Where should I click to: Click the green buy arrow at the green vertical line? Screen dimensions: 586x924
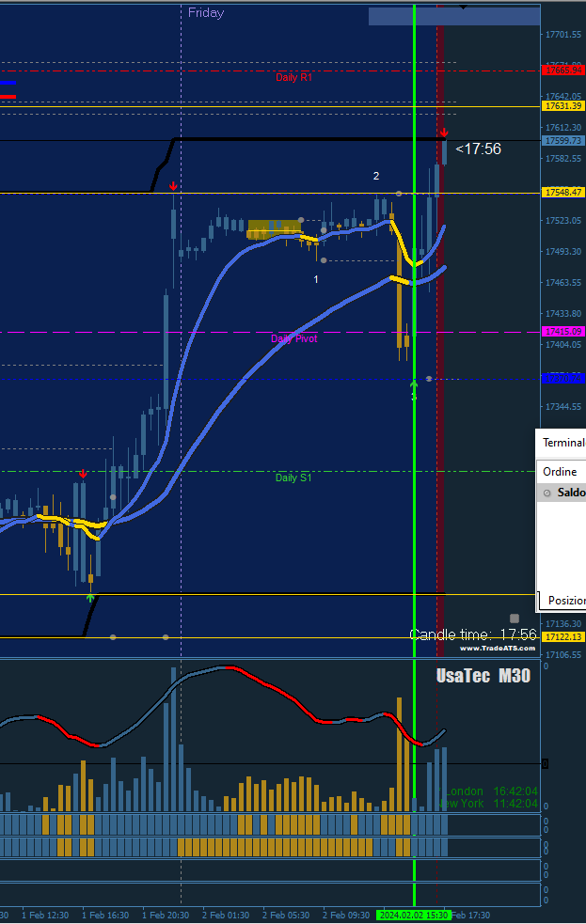414,386
